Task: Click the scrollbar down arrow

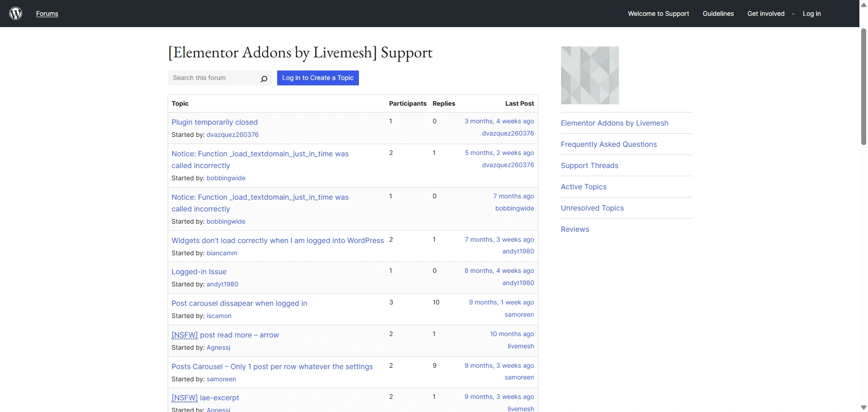Action: click(863, 407)
